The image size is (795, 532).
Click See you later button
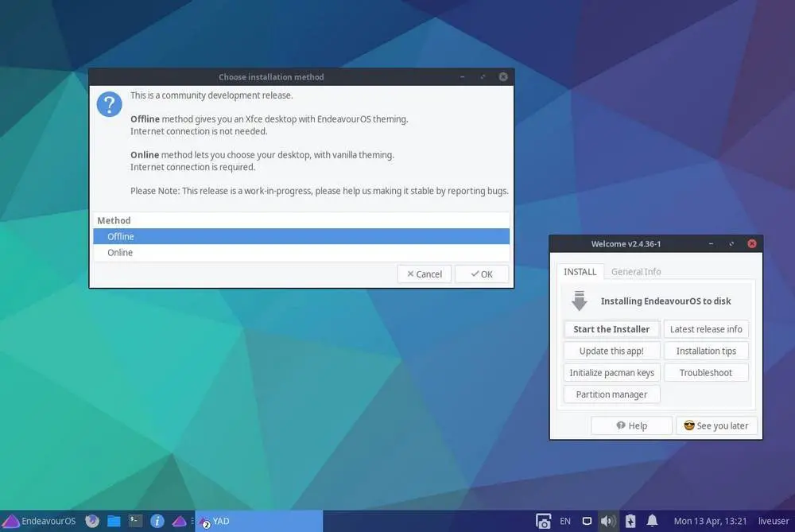pyautogui.click(x=716, y=425)
